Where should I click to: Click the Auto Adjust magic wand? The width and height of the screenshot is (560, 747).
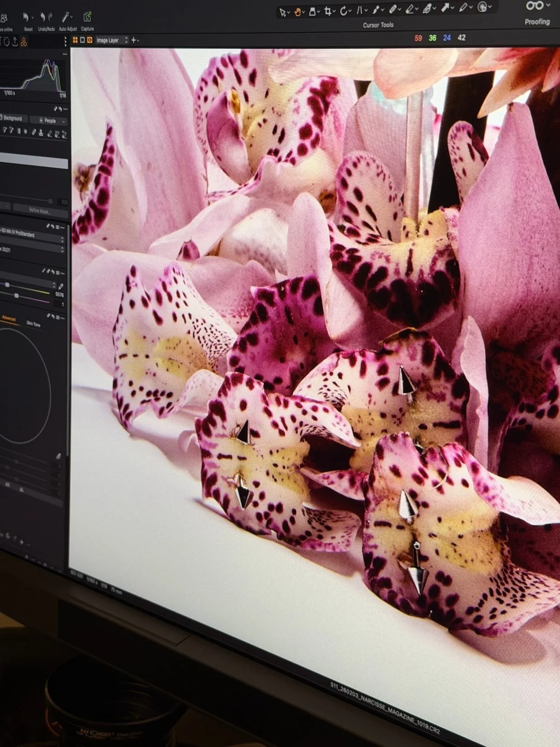[x=66, y=17]
